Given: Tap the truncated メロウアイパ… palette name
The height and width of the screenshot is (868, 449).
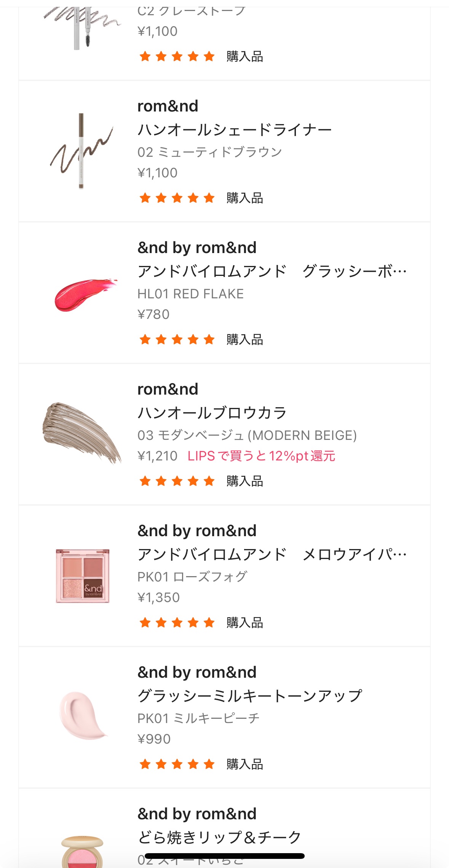Looking at the screenshot, I should click(x=272, y=554).
